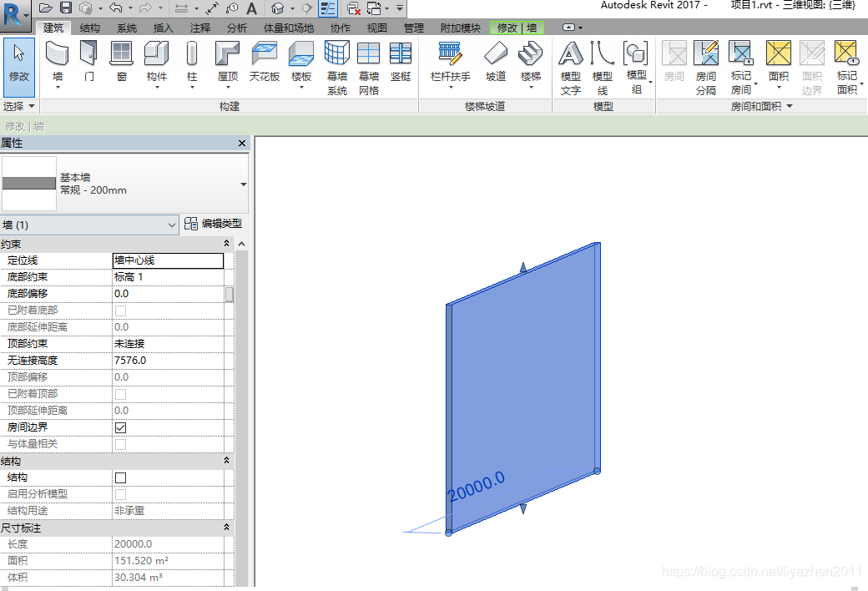
Task: Collapse the Dimensions (尺寸标注) section
Action: (227, 528)
